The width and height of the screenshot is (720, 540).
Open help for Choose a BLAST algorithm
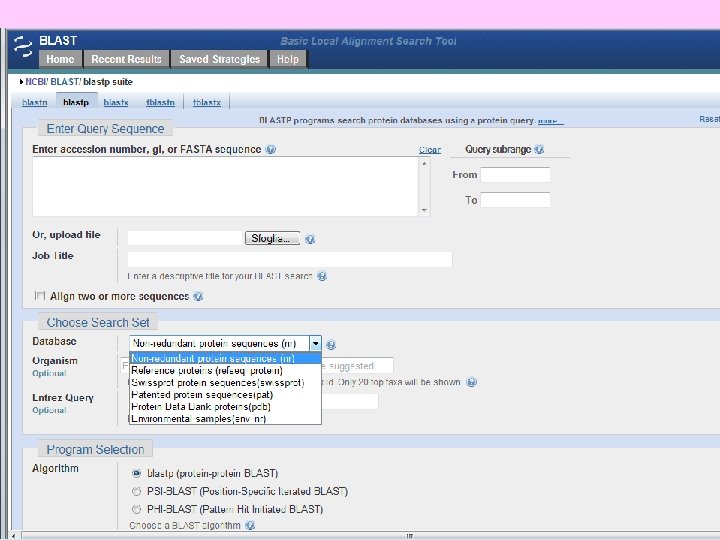click(250, 525)
